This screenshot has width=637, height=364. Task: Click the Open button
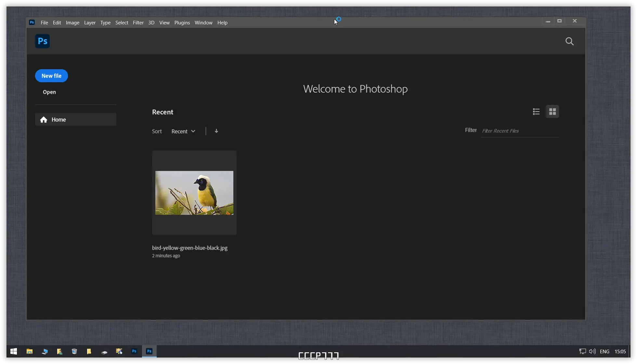click(x=49, y=92)
